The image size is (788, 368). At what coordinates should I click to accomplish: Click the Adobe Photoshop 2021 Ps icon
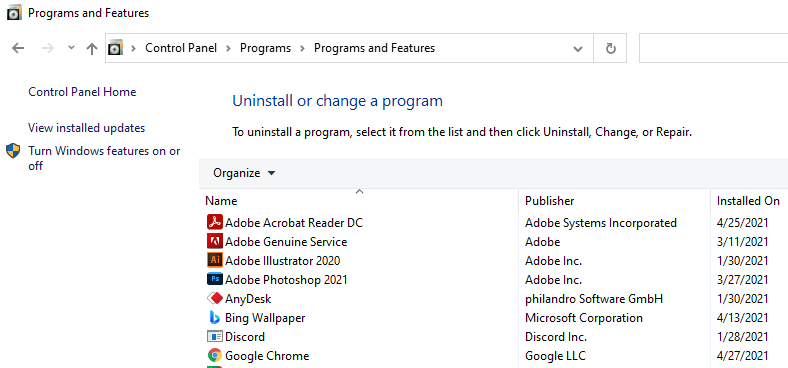point(215,279)
